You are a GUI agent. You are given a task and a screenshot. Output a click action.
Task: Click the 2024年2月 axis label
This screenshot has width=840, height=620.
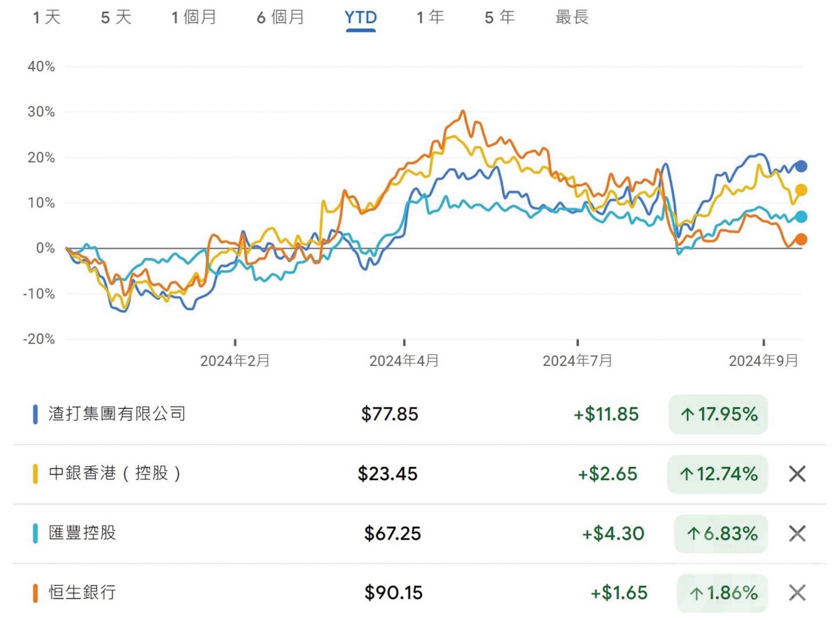[235, 361]
